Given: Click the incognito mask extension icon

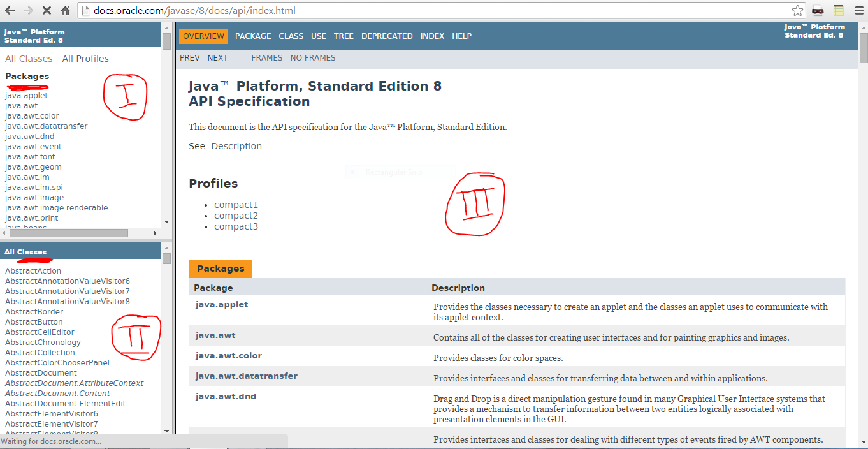Looking at the screenshot, I should pos(818,11).
